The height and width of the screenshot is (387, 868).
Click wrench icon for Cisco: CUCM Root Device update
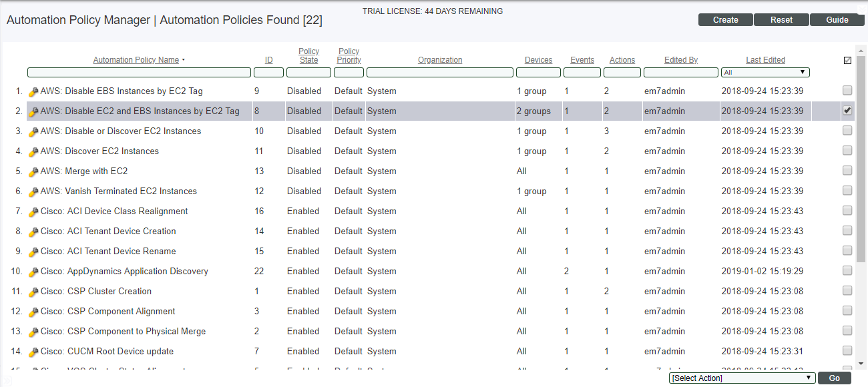point(33,352)
